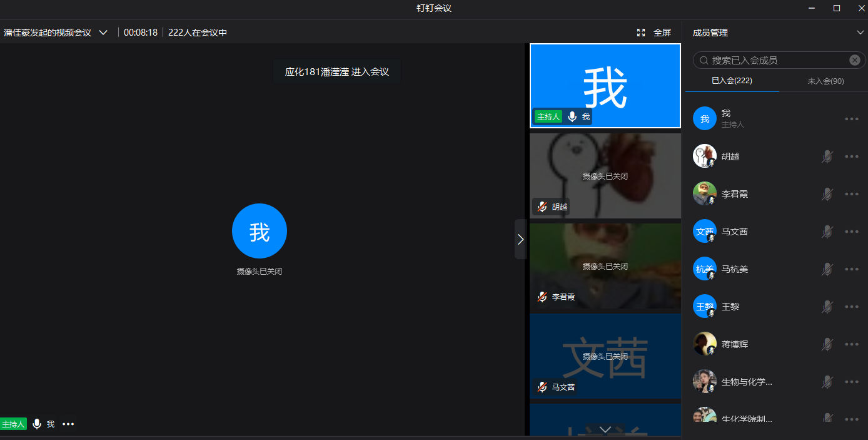Expand the meeting title dropdown arrow
The image size is (868, 440).
click(104, 33)
